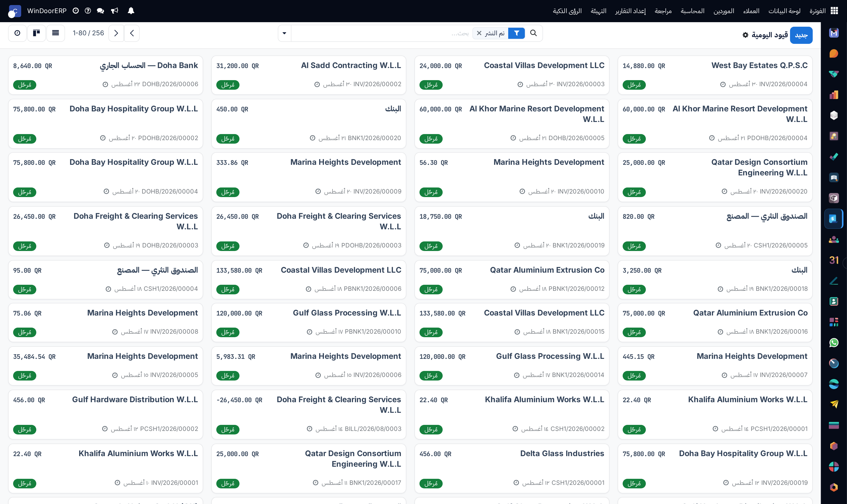Click the filter funnel icon
The image size is (847, 504).
coord(517,33)
